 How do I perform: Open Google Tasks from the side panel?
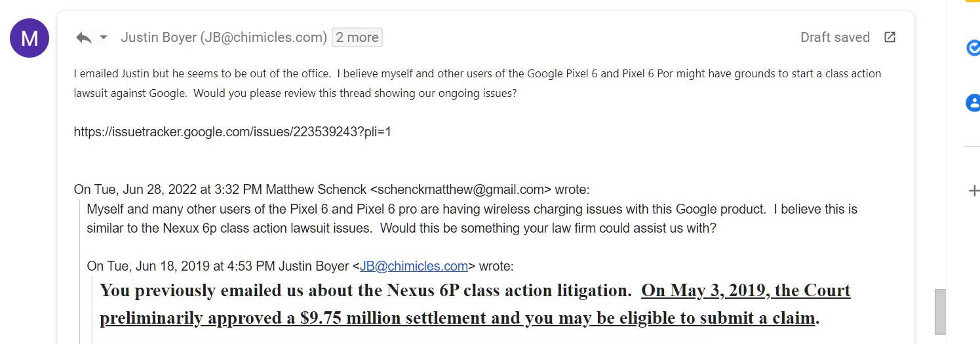[973, 48]
